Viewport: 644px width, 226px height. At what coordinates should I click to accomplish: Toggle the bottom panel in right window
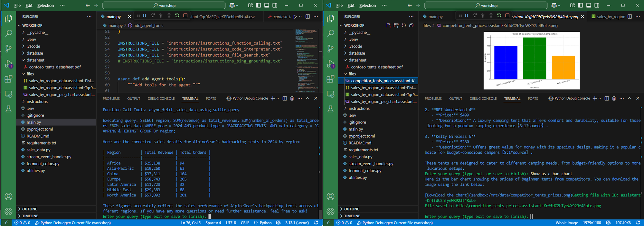tap(589, 5)
